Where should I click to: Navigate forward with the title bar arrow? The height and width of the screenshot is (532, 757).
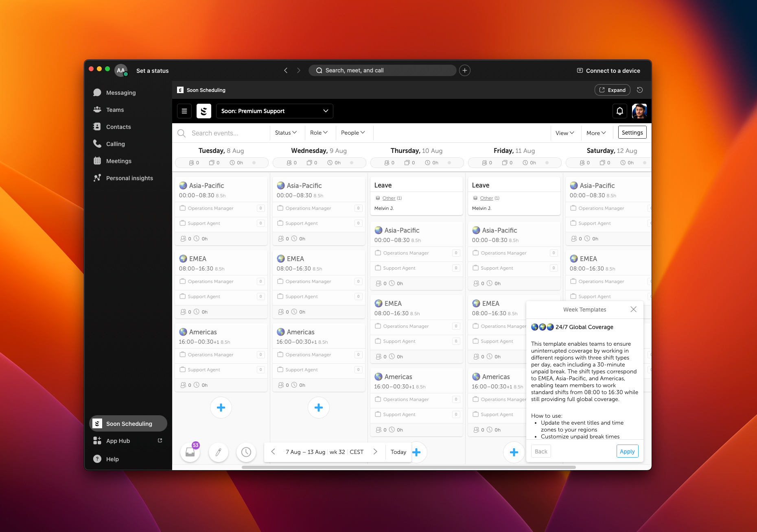click(x=299, y=70)
